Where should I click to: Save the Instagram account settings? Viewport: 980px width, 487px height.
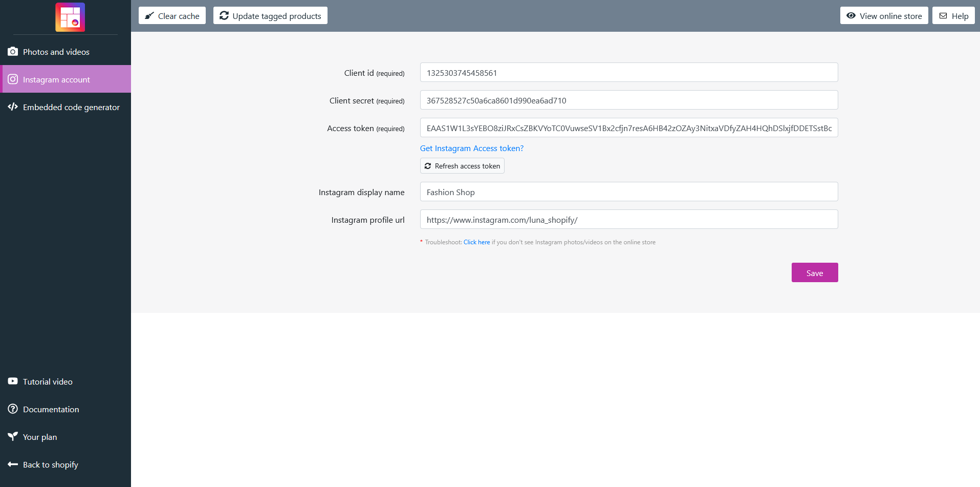click(x=814, y=273)
